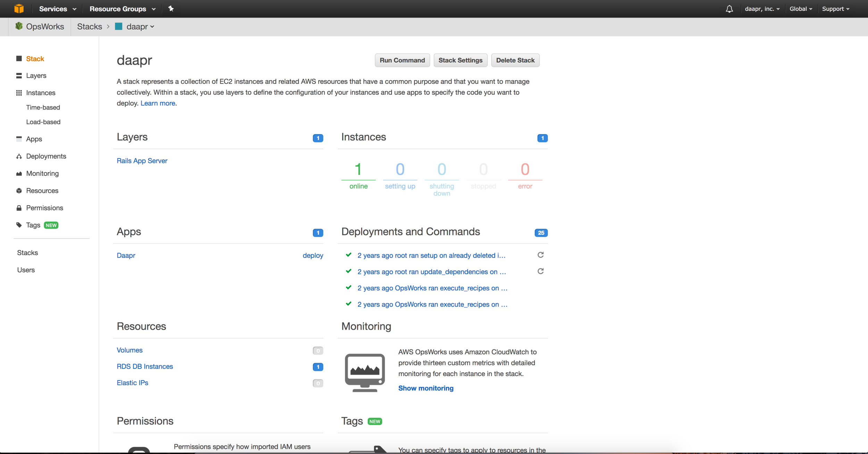Viewport: 868px width, 454px height.
Task: Click the Layers sidebar icon
Action: (x=19, y=76)
